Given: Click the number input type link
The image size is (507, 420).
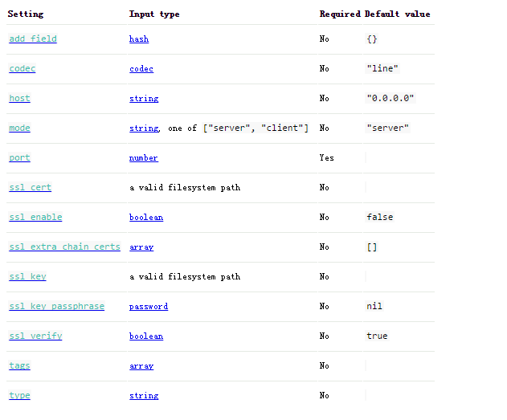Looking at the screenshot, I should pos(144,158).
